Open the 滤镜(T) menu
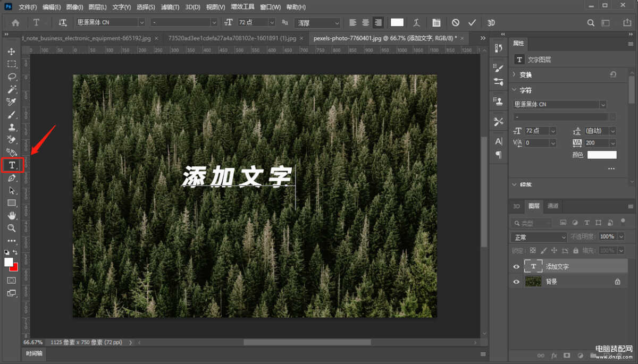 pyautogui.click(x=170, y=7)
